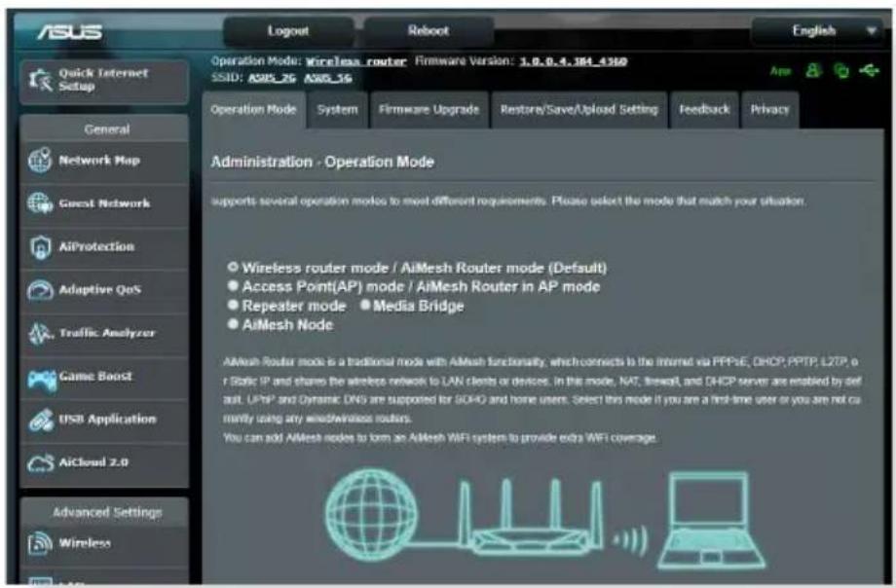896x588 pixels.
Task: Select AiMesh Node radio button
Action: (x=233, y=324)
